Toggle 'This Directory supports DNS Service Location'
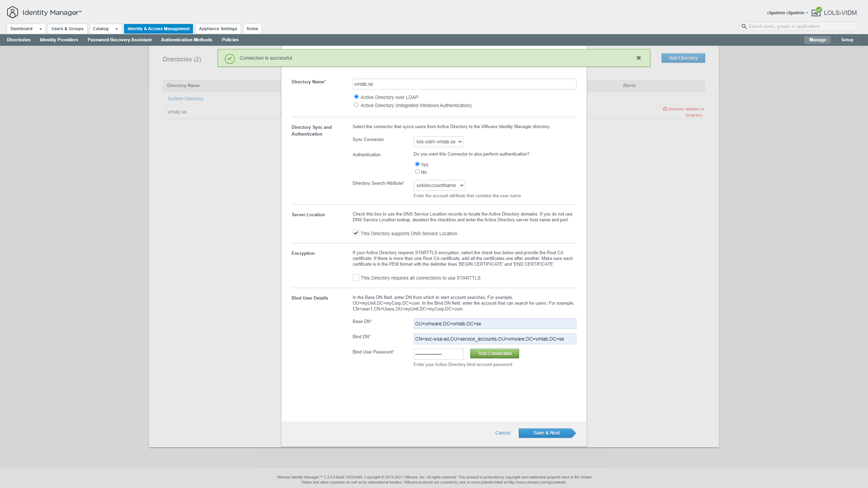The image size is (868, 488). click(356, 233)
